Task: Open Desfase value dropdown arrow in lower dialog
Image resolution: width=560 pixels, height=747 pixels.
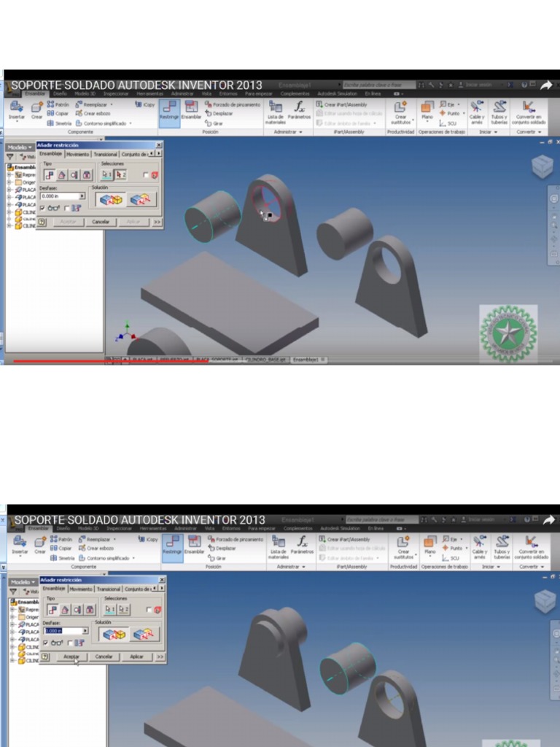Action: [85, 631]
